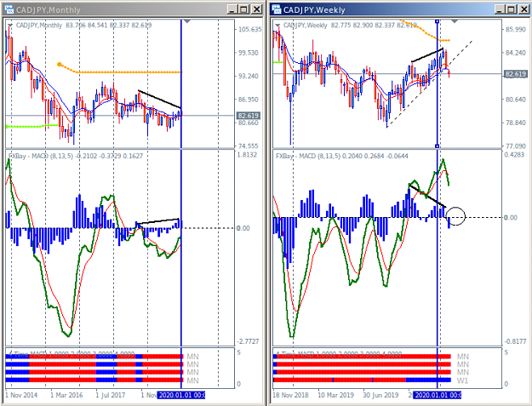This screenshot has height=406, width=532.
Task: Click the 1 Mar 2016 date on Monthly axis
Action: 66,395
